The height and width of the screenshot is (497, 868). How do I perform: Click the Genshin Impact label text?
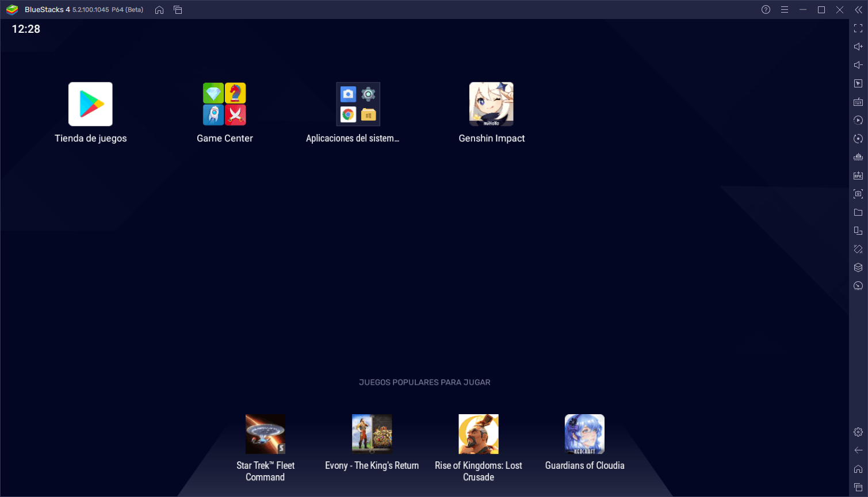pyautogui.click(x=491, y=139)
